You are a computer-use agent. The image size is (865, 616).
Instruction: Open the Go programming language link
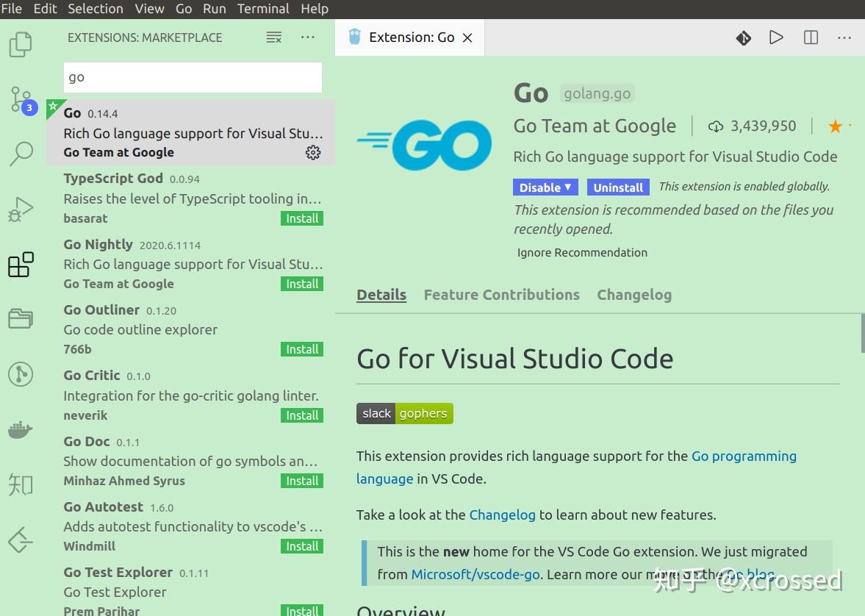click(744, 456)
